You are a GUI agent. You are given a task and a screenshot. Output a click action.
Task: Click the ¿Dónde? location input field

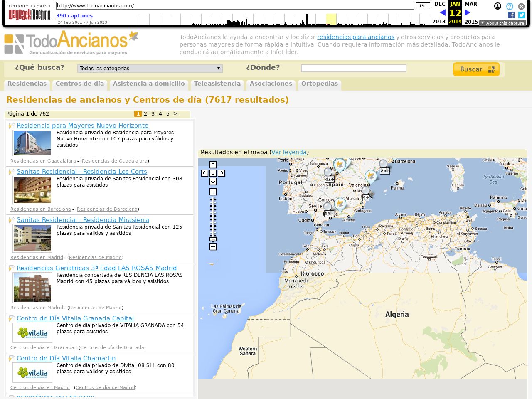click(x=353, y=69)
